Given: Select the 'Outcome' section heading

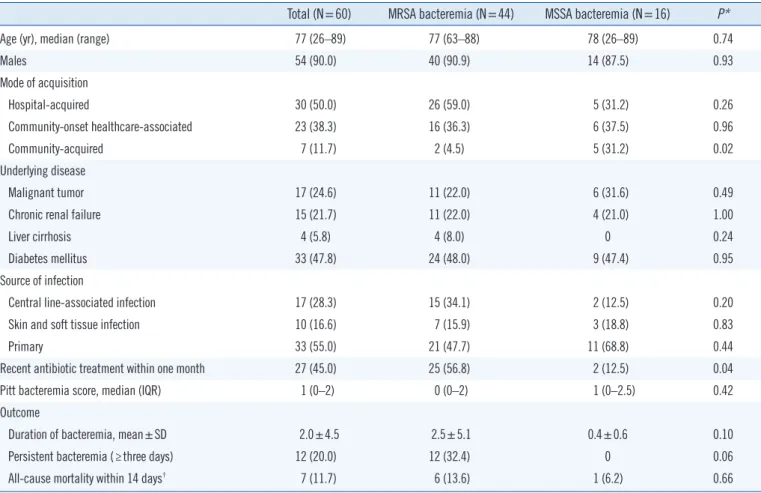Looking at the screenshot, I should pyautogui.click(x=20, y=412).
